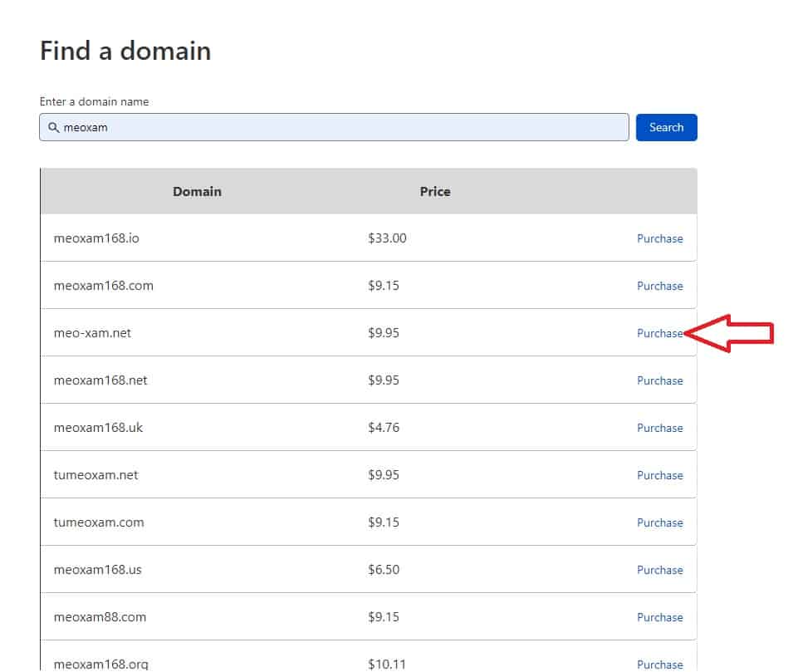The image size is (798, 672).
Task: Select Purchase for tumeoxam.net
Action: pyautogui.click(x=659, y=475)
